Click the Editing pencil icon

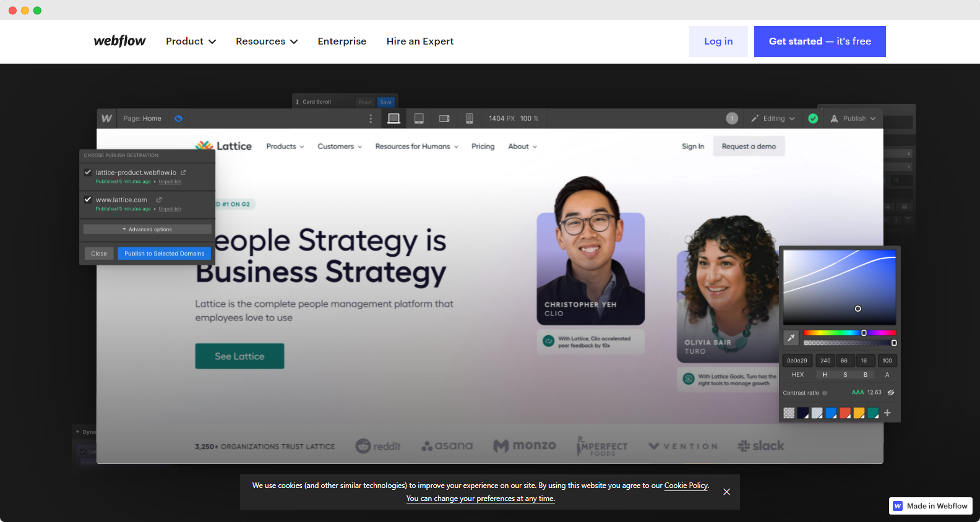[x=755, y=118]
